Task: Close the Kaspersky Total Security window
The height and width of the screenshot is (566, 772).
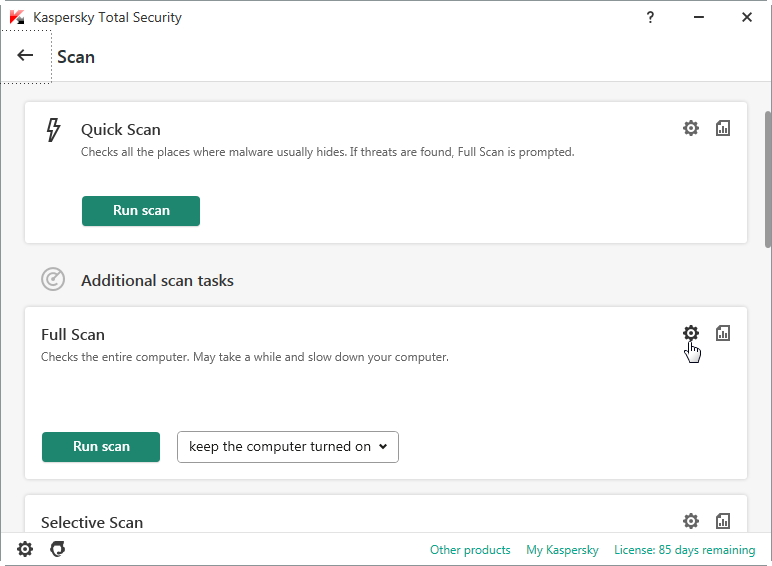Action: (747, 17)
